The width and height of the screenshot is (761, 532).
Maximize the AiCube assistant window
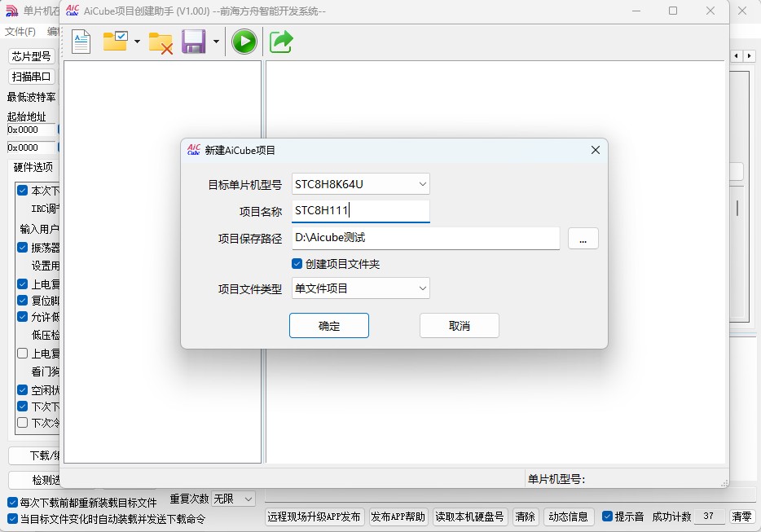(x=673, y=11)
